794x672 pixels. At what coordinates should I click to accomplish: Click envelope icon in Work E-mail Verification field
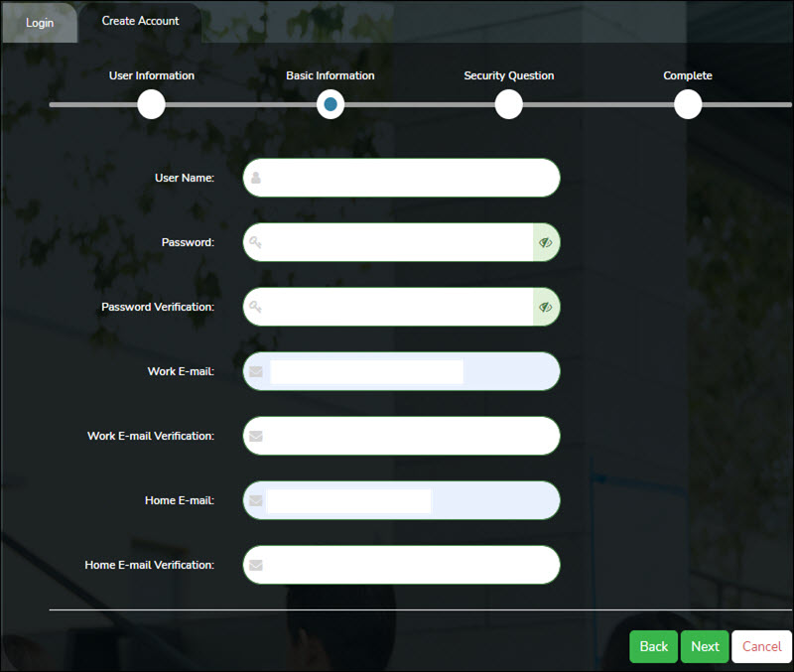(x=256, y=436)
